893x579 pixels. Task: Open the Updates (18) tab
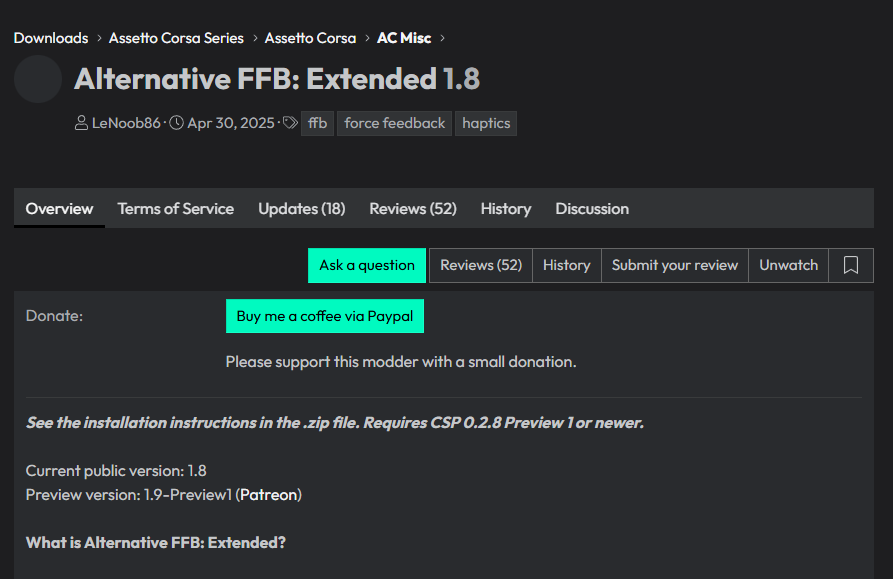[301, 209]
